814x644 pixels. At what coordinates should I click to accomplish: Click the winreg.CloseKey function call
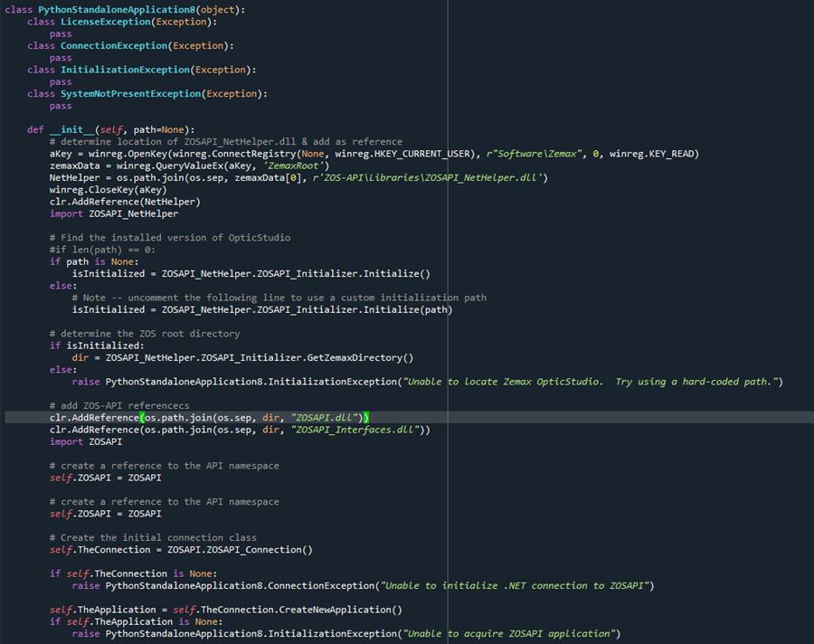(95, 189)
